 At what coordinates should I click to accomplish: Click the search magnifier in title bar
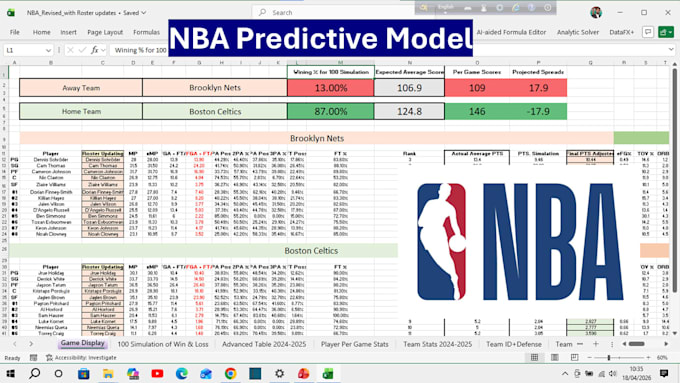tap(262, 13)
